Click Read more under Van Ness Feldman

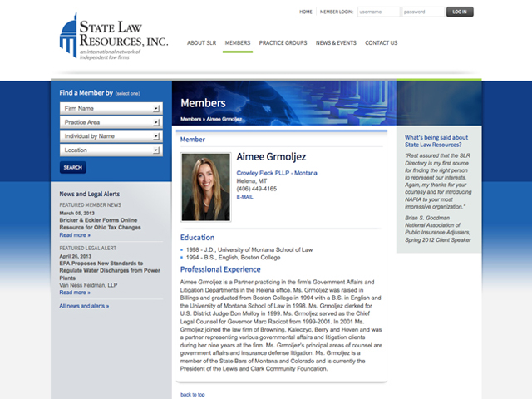(x=75, y=293)
